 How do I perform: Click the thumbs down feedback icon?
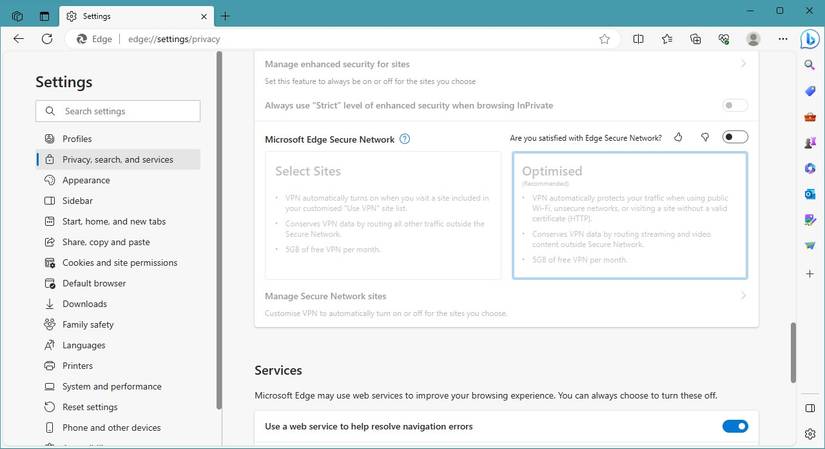click(705, 138)
